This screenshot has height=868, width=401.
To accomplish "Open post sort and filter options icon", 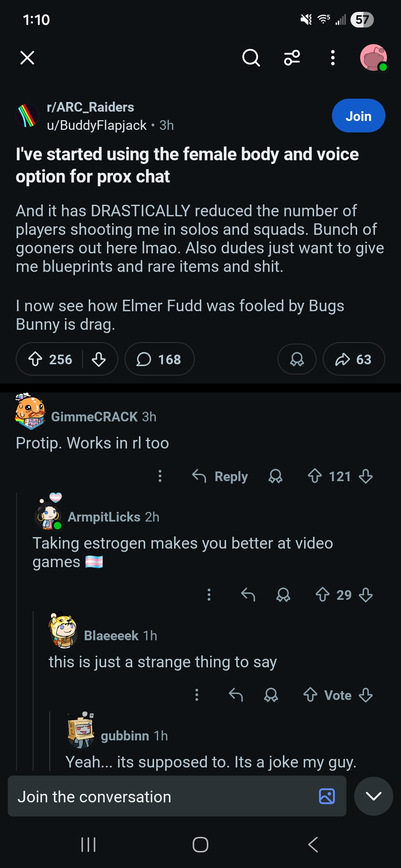I will point(292,58).
